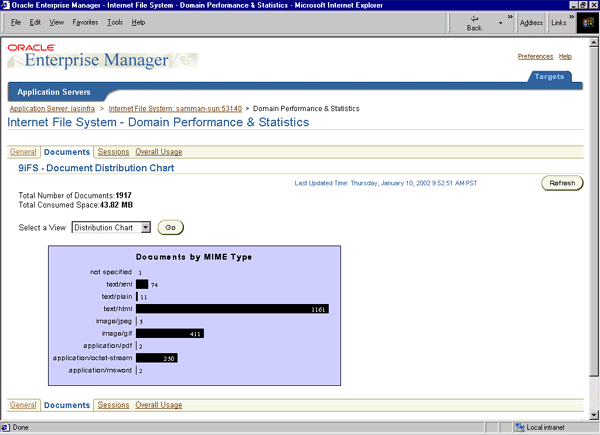The width and height of the screenshot is (600, 435).
Task: Click the image/gif bar showing 411
Action: [170, 334]
